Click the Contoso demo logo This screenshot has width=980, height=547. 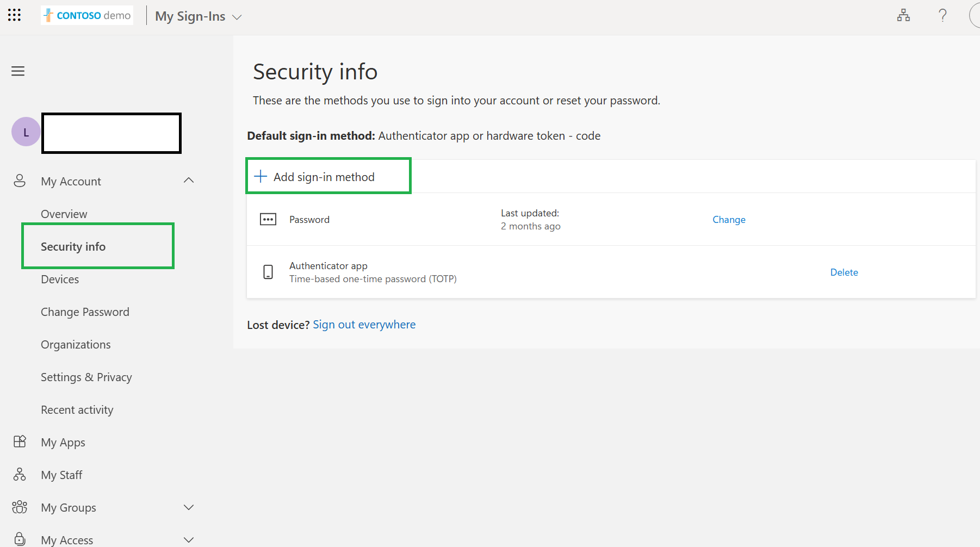[x=87, y=15]
